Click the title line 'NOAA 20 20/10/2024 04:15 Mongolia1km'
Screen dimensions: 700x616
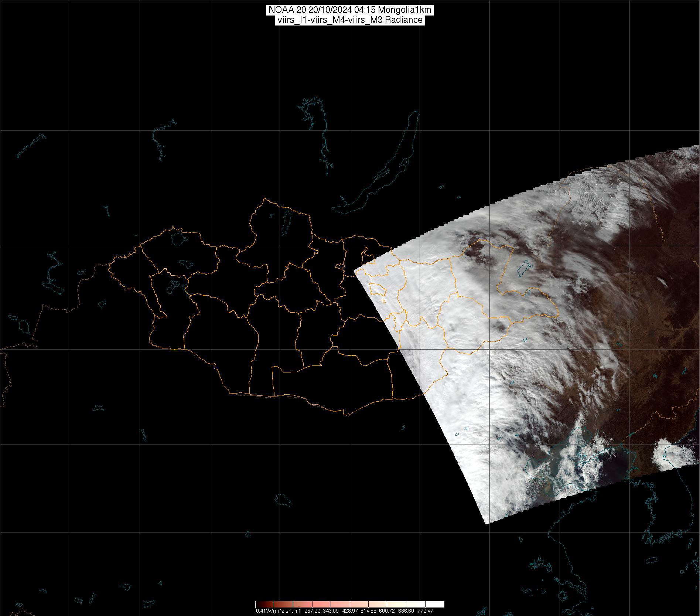tap(350, 10)
